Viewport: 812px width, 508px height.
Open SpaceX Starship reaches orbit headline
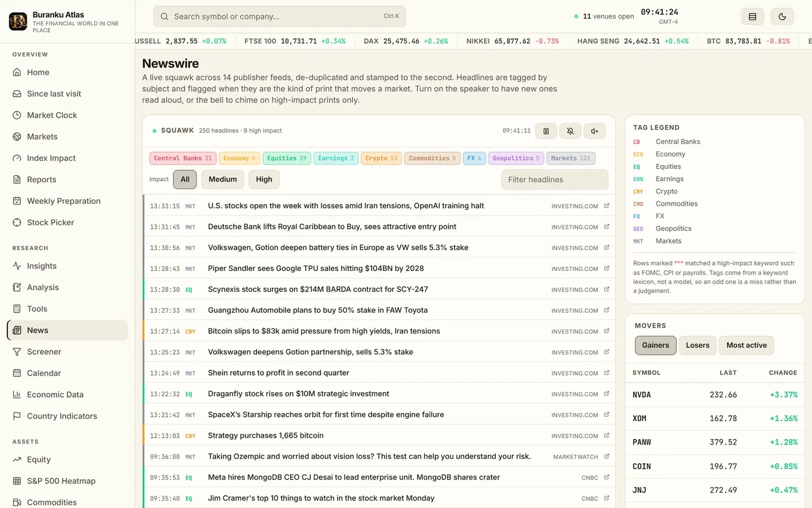(x=326, y=415)
